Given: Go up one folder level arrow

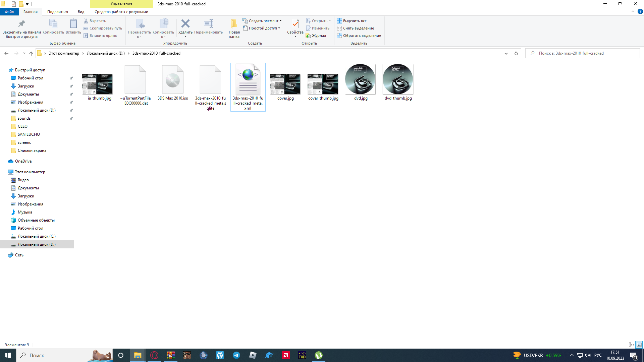Looking at the screenshot, I should pyautogui.click(x=31, y=53).
